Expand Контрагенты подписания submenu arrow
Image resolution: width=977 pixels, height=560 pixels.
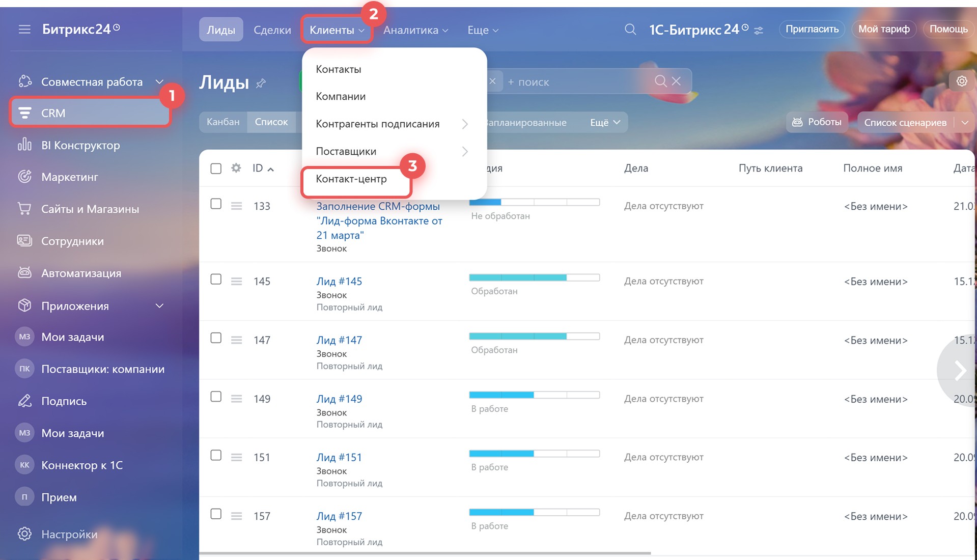pyautogui.click(x=465, y=124)
